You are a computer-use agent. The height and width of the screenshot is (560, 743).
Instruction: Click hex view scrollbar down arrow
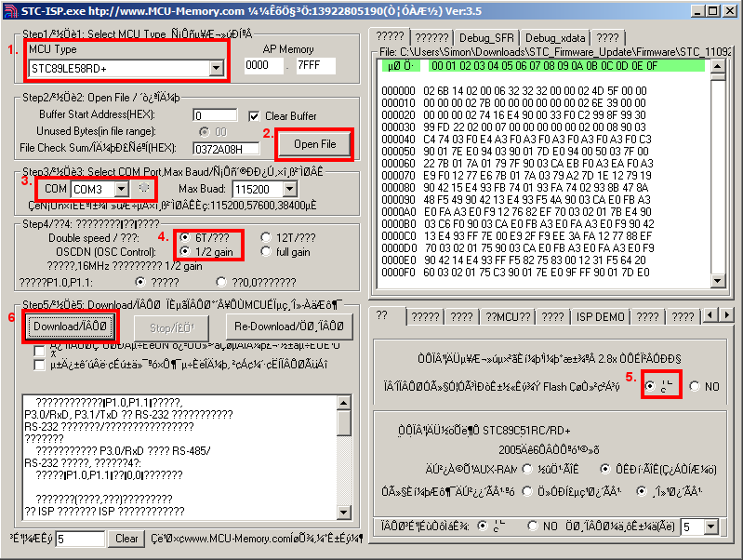718,281
